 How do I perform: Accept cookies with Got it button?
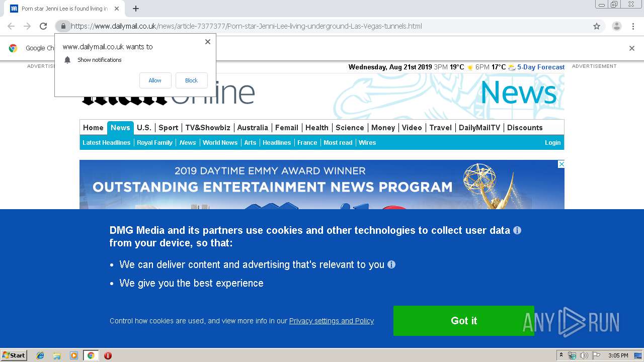tap(463, 321)
